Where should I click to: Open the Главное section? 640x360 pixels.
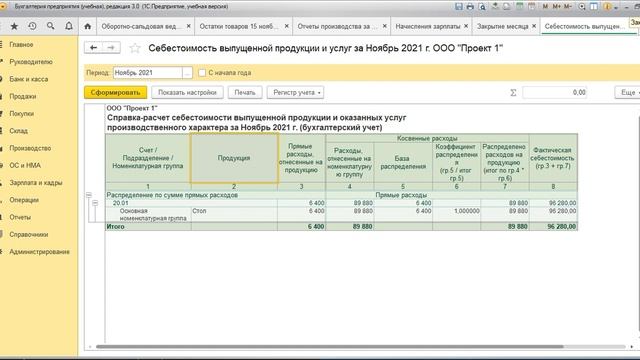[21, 44]
